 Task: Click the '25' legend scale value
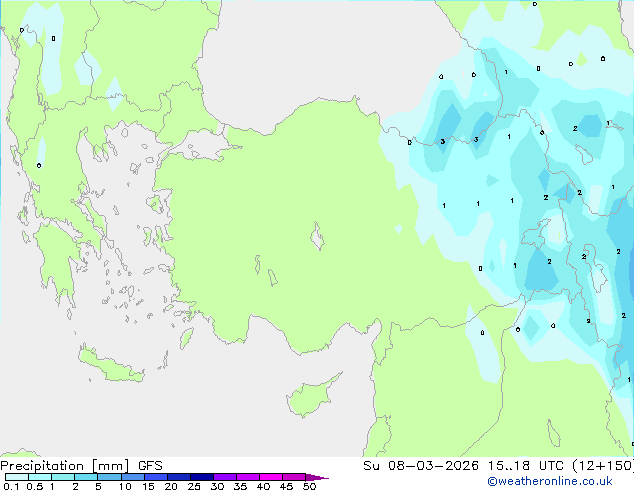pos(194,486)
